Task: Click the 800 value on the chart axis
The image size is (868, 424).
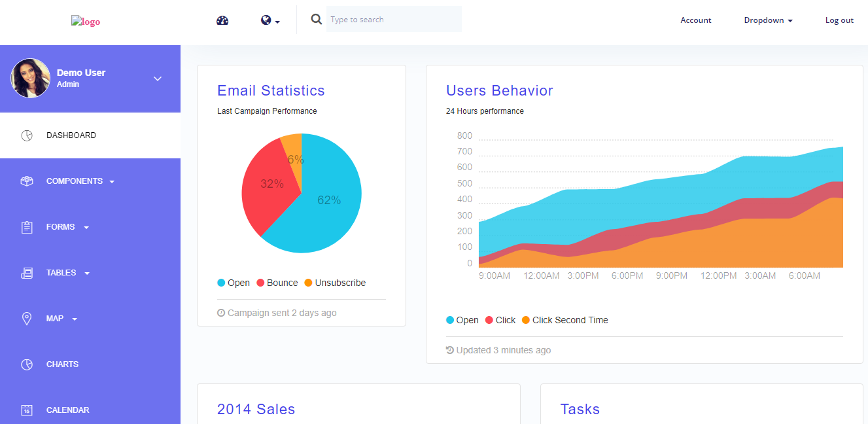Action: pos(464,136)
